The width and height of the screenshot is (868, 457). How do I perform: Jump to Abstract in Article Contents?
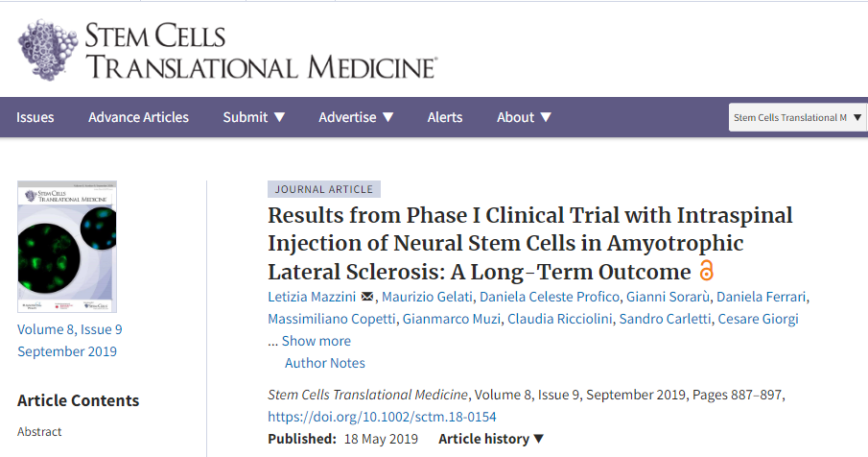coord(39,432)
